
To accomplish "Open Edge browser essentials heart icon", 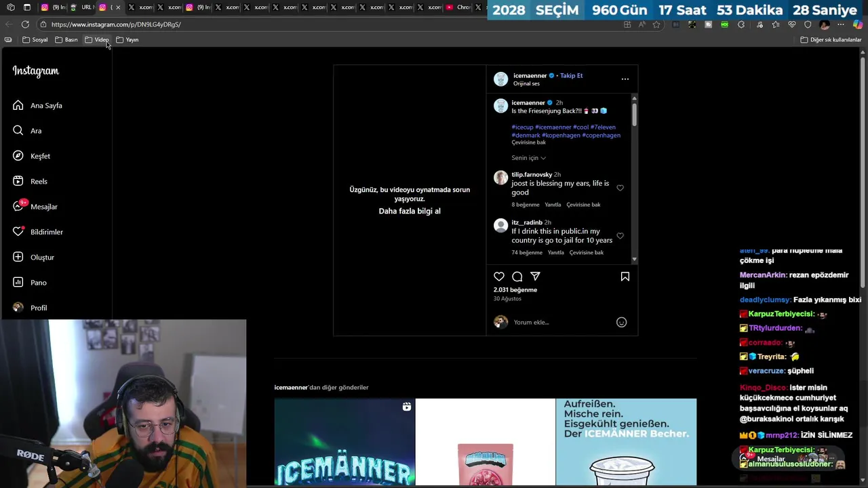I will pyautogui.click(x=792, y=24).
